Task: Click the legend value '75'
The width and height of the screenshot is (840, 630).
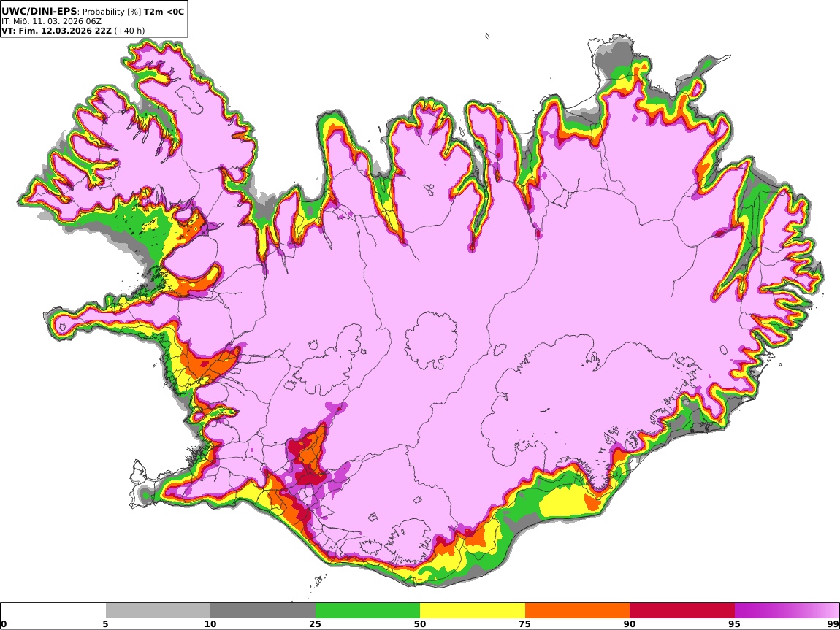Action: 524,624
